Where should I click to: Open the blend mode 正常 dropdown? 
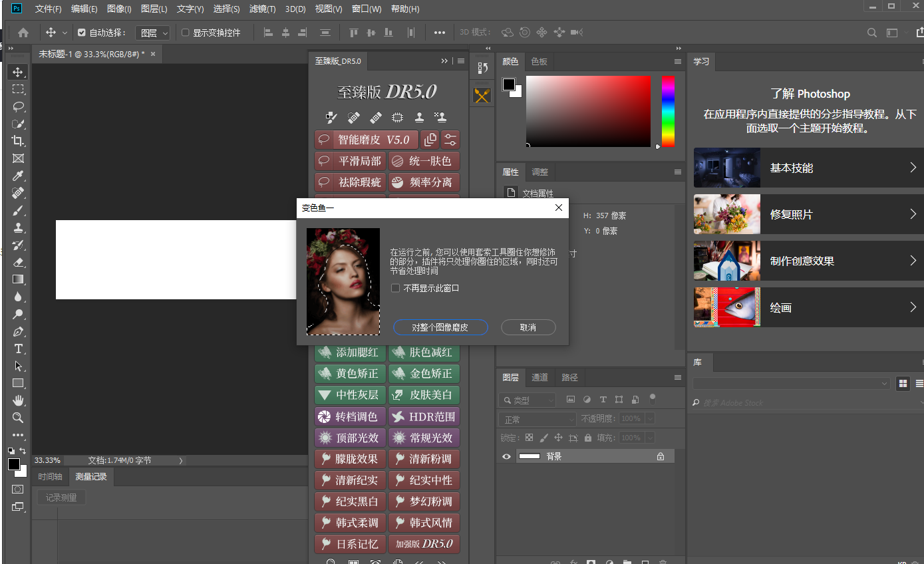click(x=538, y=420)
